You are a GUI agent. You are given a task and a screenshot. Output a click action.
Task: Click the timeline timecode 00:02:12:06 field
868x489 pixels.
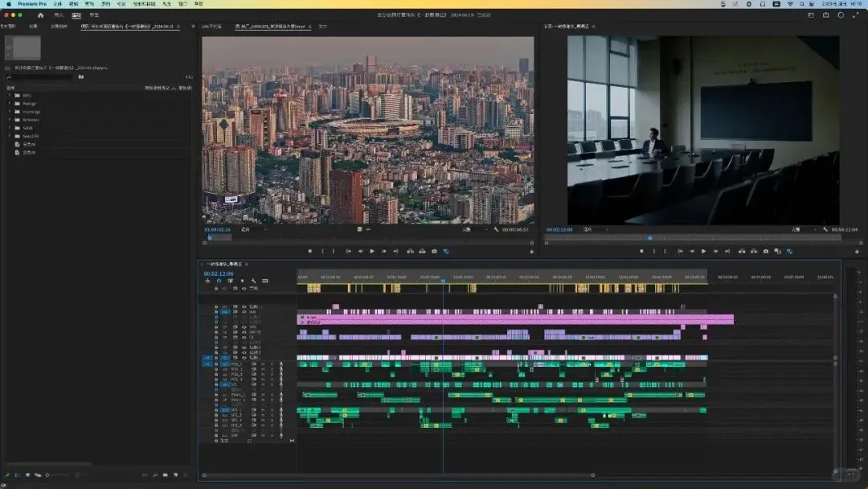point(219,273)
